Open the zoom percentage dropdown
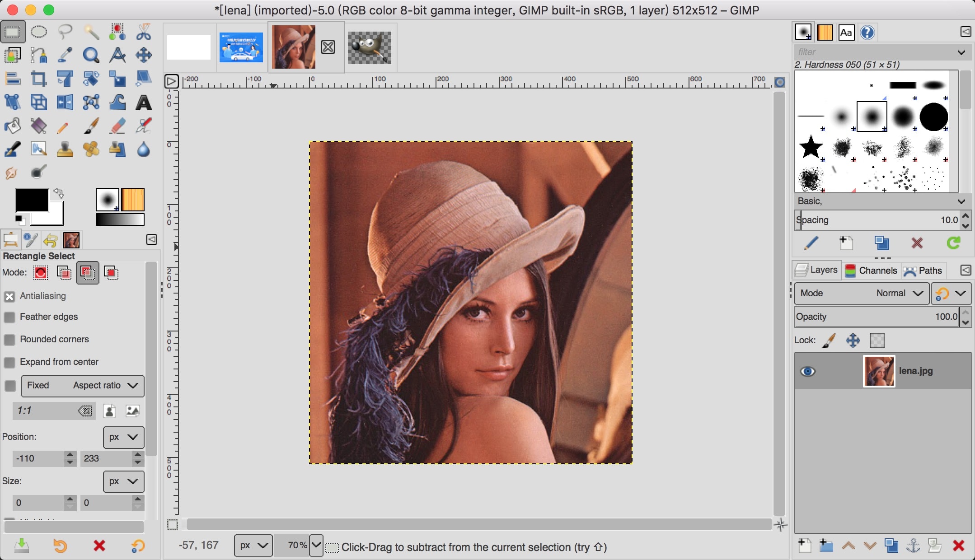This screenshot has height=560, width=975. click(316, 546)
